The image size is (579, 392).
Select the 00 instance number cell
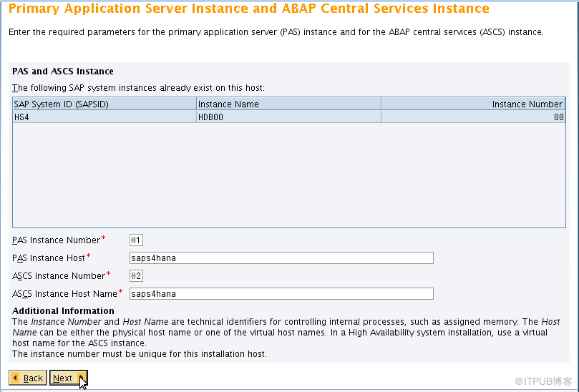pos(473,117)
